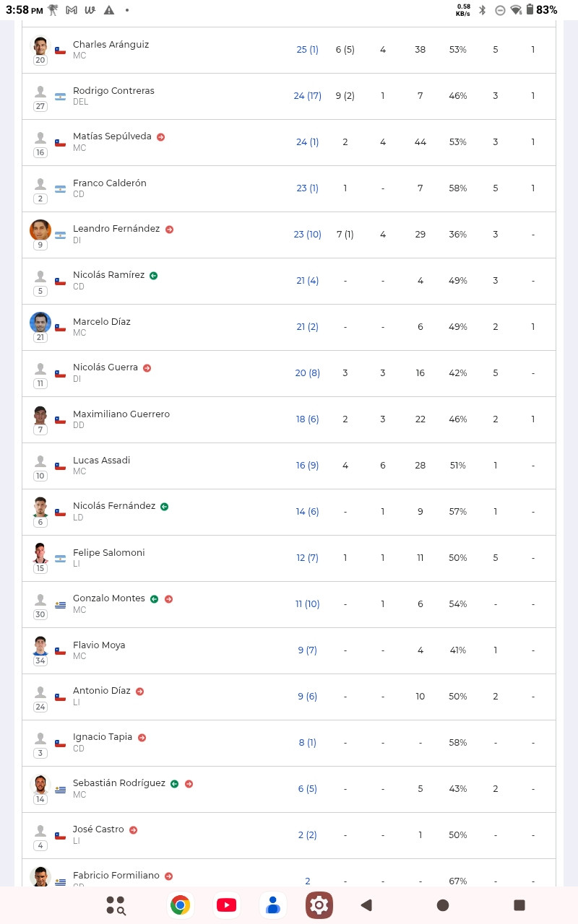Open the Chrome app in the taskbar

pos(180,905)
